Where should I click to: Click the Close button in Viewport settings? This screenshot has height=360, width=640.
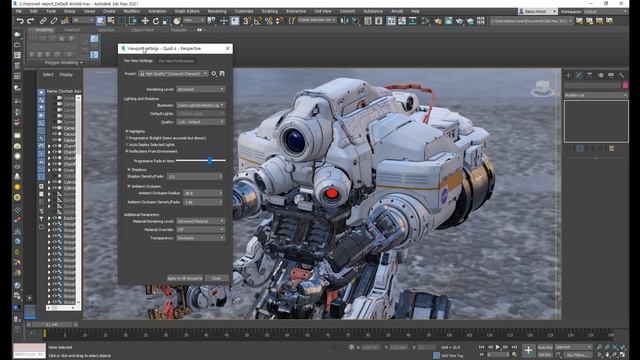216,278
